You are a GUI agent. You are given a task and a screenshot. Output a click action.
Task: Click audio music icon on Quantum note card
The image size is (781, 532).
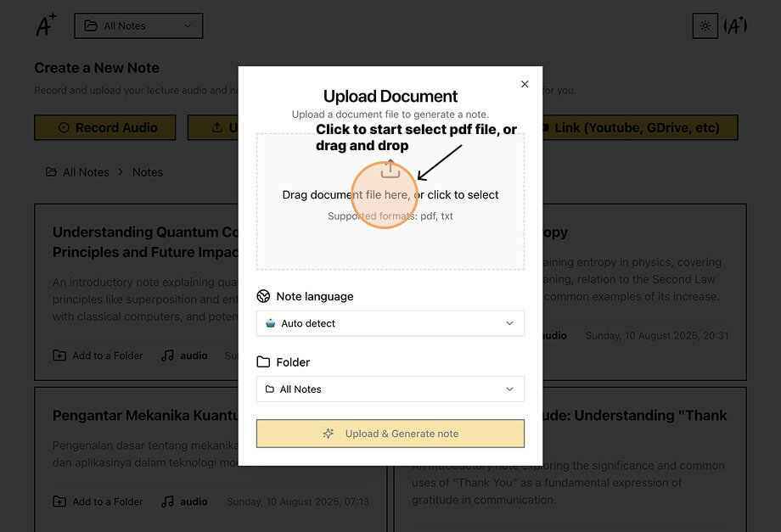[168, 356]
